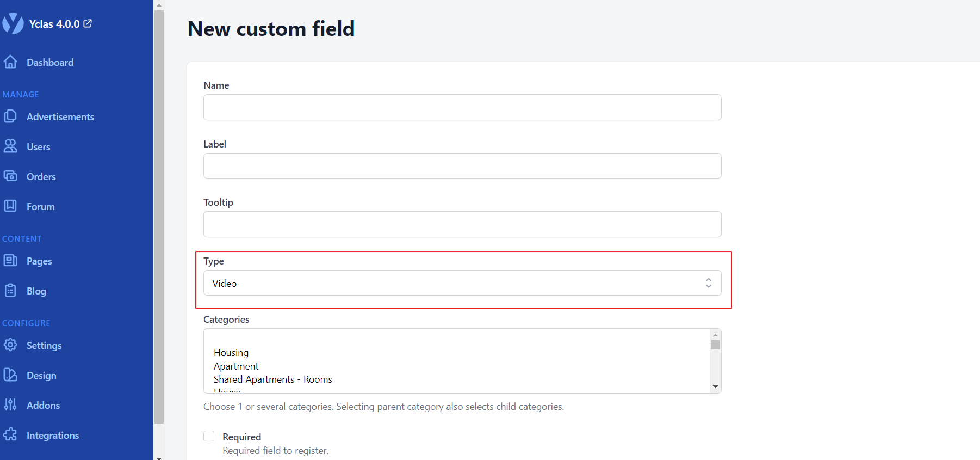Click the Dashboard home icon
This screenshot has height=460, width=980.
click(10, 62)
